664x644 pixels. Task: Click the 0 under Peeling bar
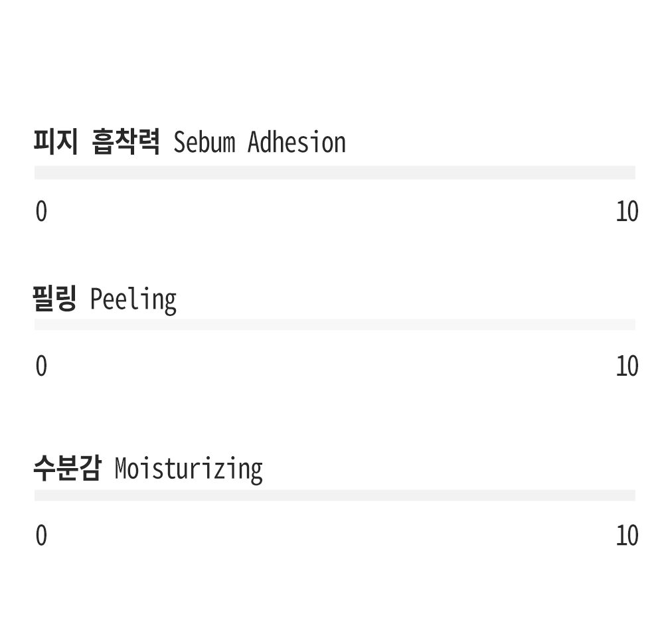click(x=41, y=366)
